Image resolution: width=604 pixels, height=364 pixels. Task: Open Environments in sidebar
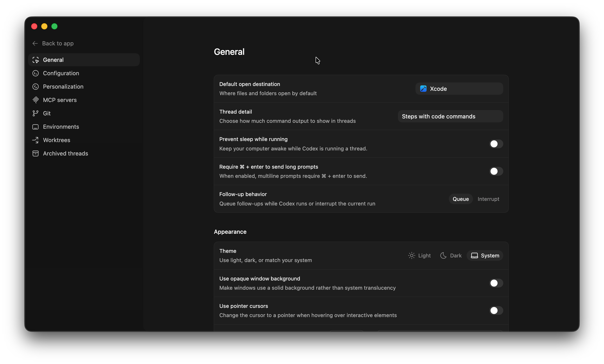pos(84,127)
